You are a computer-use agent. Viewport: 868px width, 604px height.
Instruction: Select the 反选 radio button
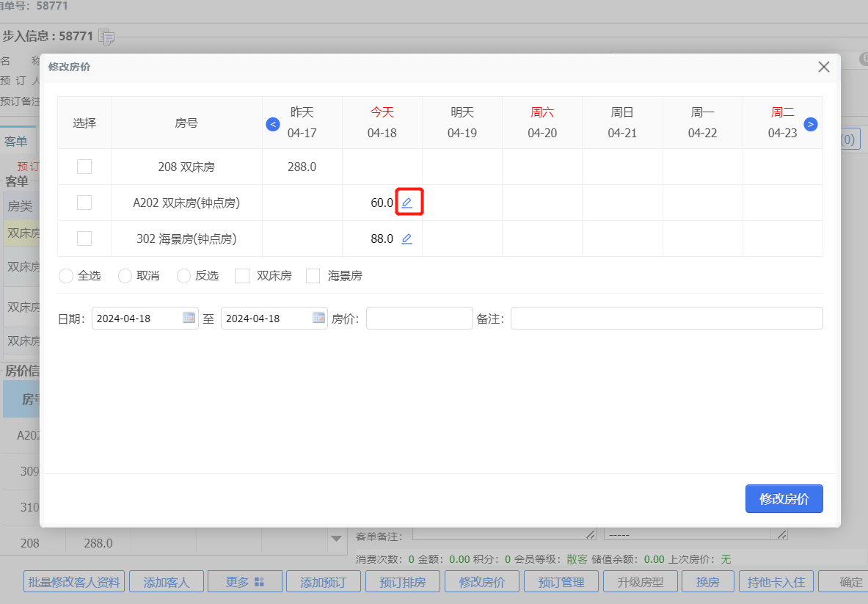(x=183, y=276)
